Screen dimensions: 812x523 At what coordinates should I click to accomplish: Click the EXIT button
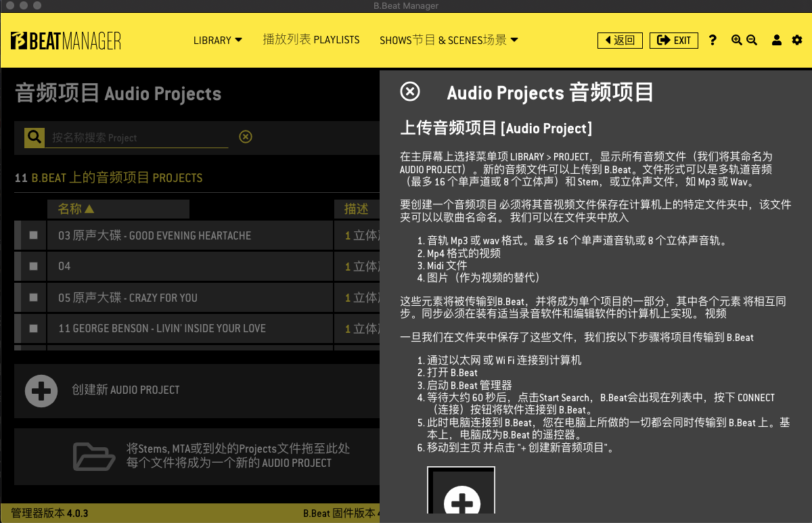click(674, 41)
